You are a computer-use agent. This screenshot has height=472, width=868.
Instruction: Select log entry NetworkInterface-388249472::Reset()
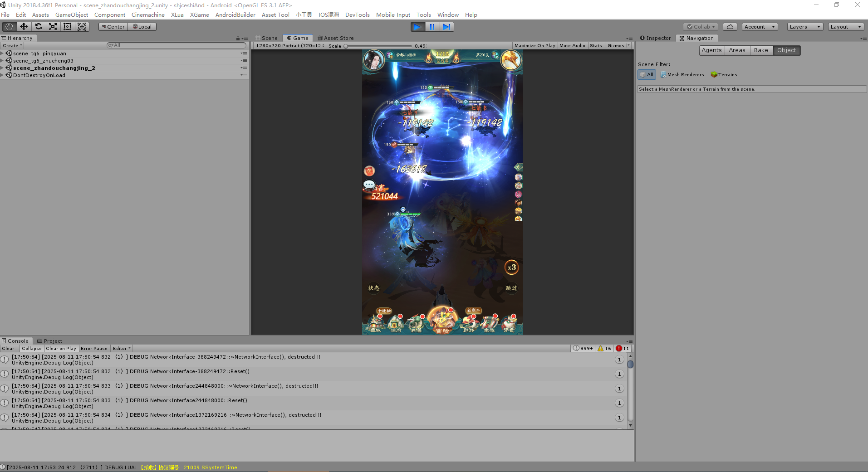pyautogui.click(x=312, y=374)
